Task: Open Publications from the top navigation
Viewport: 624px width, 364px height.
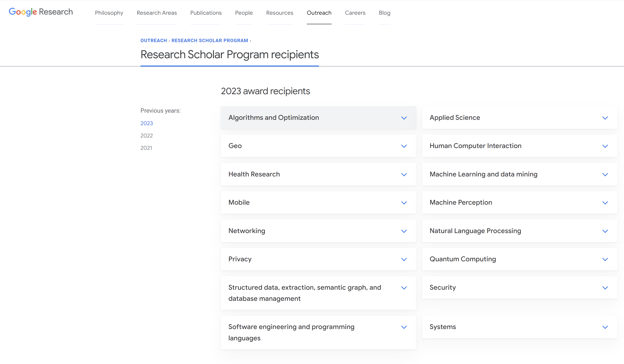Action: (x=206, y=13)
